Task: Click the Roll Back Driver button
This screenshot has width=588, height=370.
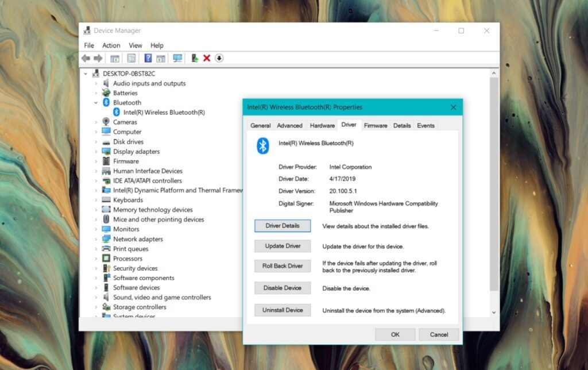Action: point(282,266)
